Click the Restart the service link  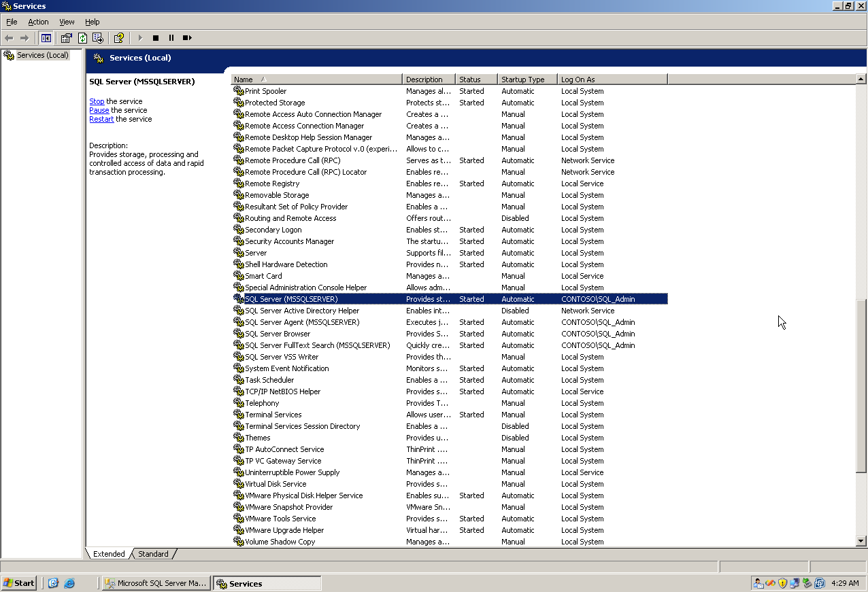[101, 119]
